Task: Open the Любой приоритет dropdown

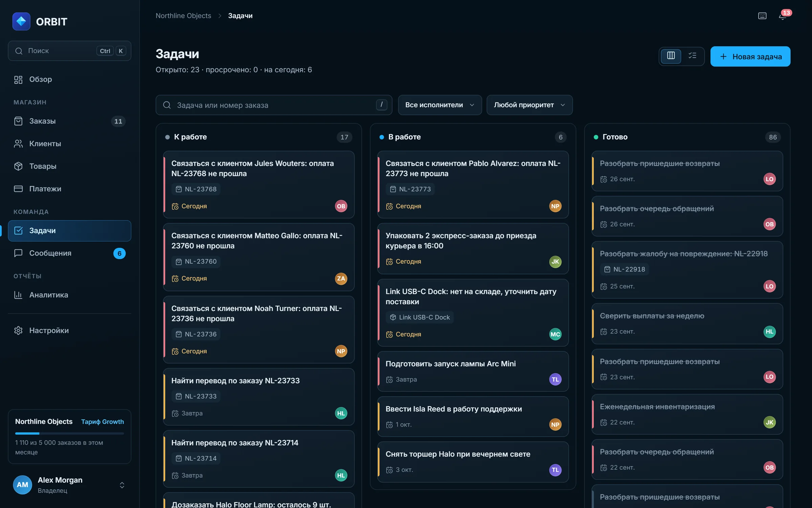Action: point(529,105)
